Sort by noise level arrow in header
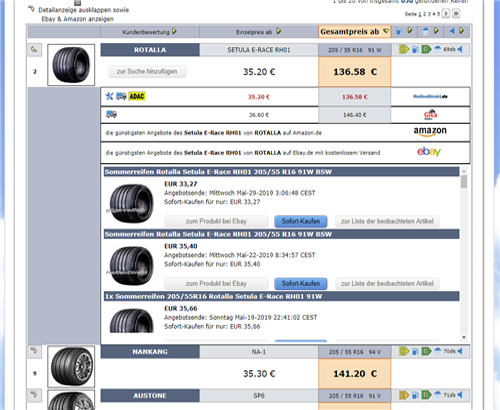 point(461,31)
